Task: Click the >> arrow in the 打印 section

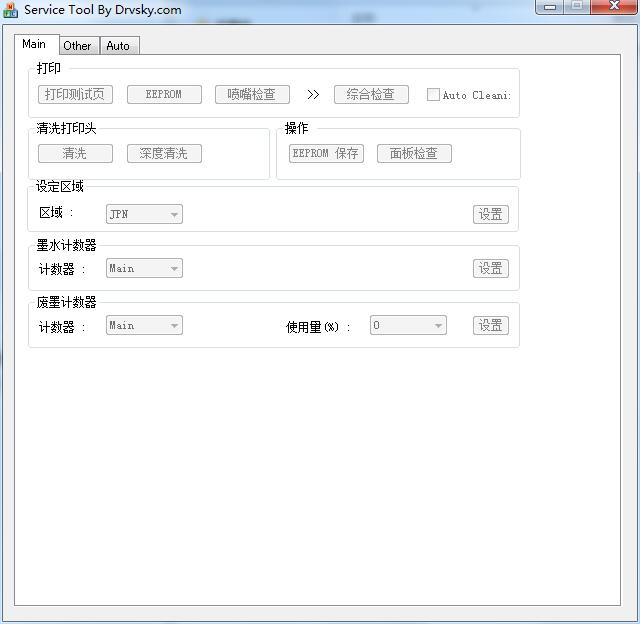Action: point(313,94)
